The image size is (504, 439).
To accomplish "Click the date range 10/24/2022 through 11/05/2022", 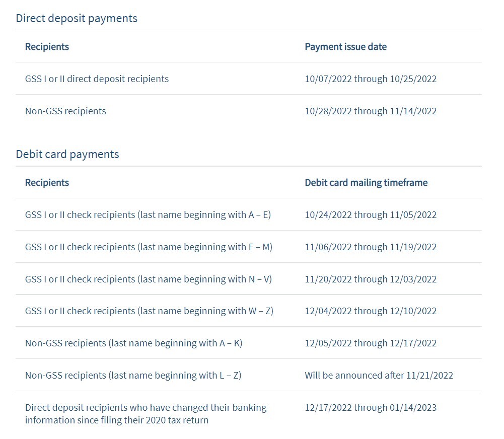I will 371,215.
